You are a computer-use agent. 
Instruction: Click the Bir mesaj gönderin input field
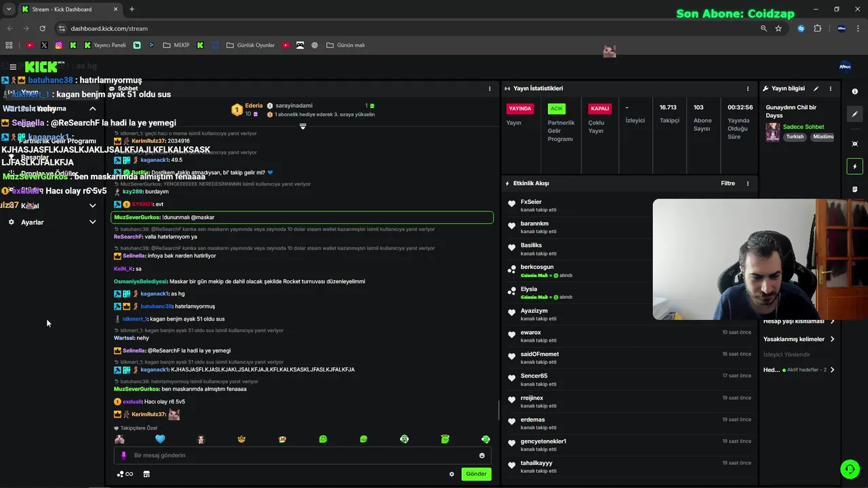pyautogui.click(x=302, y=455)
